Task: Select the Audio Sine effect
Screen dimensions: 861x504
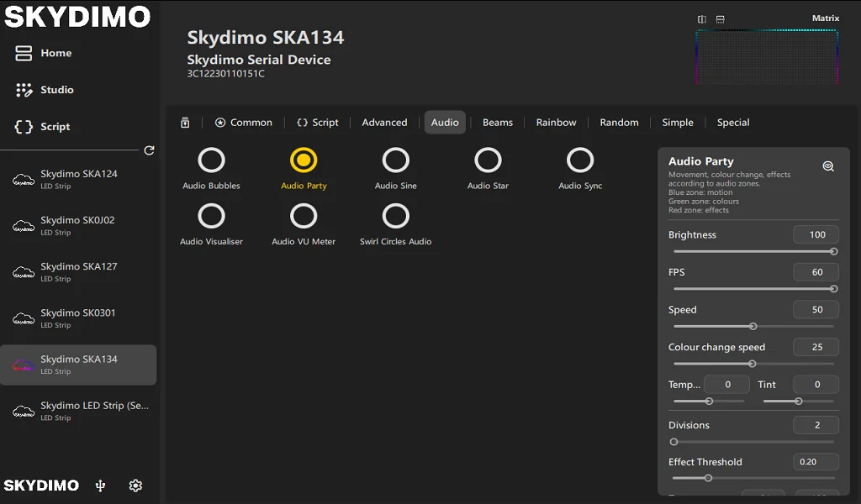Action: [x=395, y=160]
